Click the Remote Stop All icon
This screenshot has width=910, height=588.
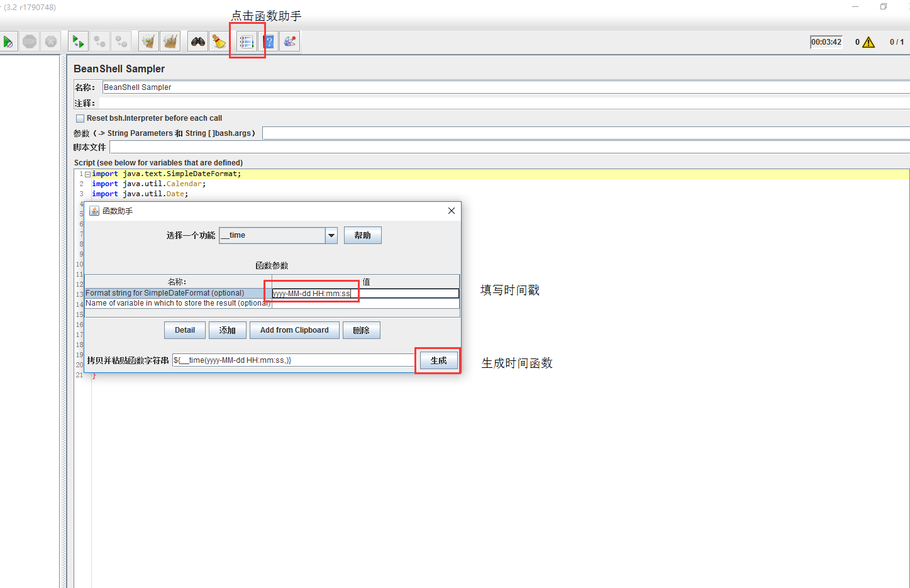(99, 42)
